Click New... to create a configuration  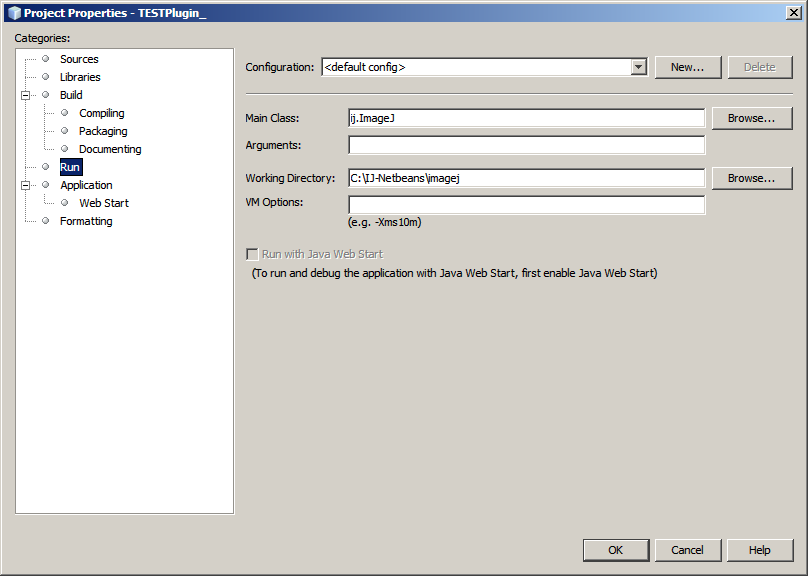[x=687, y=67]
